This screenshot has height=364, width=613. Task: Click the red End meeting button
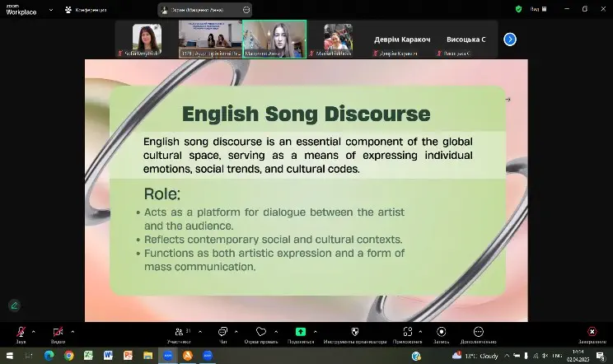tap(592, 332)
